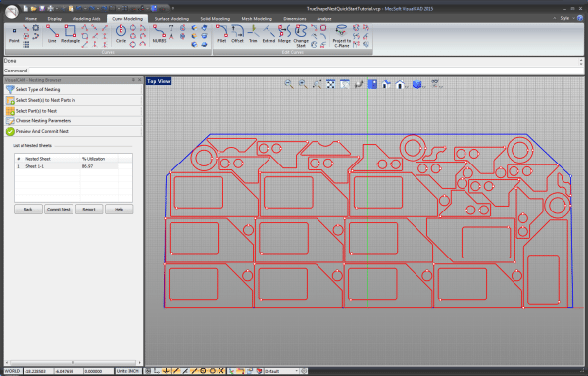Screen dimensions: 588x376
Task: Click the Report button
Action: 89,209
